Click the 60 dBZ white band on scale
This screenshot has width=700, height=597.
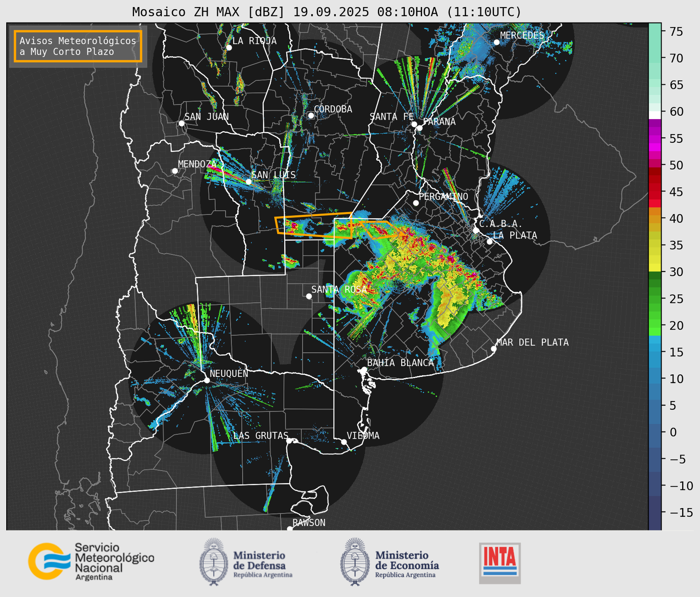(655, 115)
